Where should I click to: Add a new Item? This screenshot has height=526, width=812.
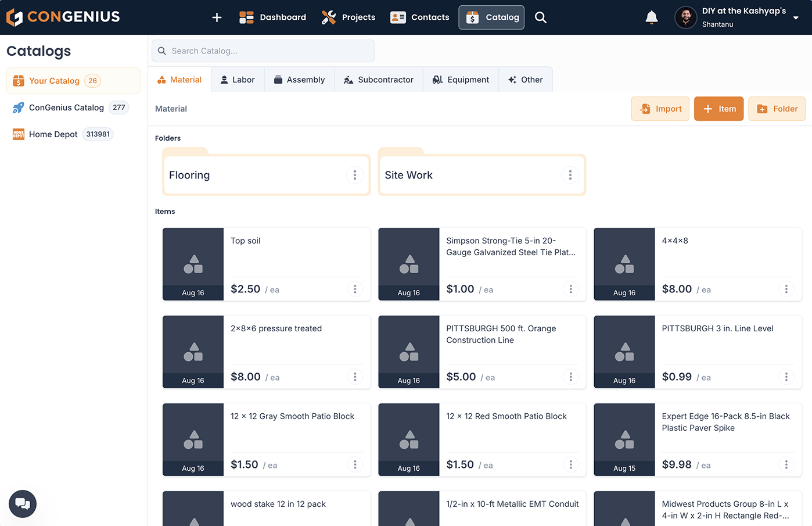click(719, 109)
